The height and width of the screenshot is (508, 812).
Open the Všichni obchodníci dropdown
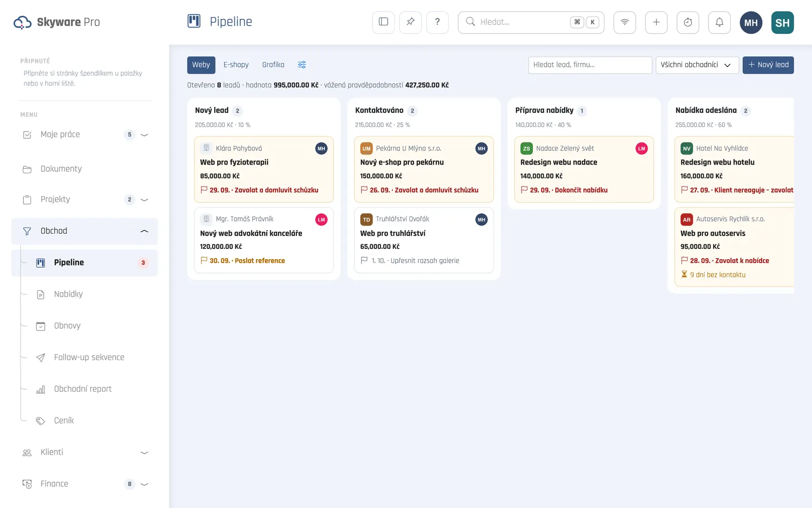(697, 65)
